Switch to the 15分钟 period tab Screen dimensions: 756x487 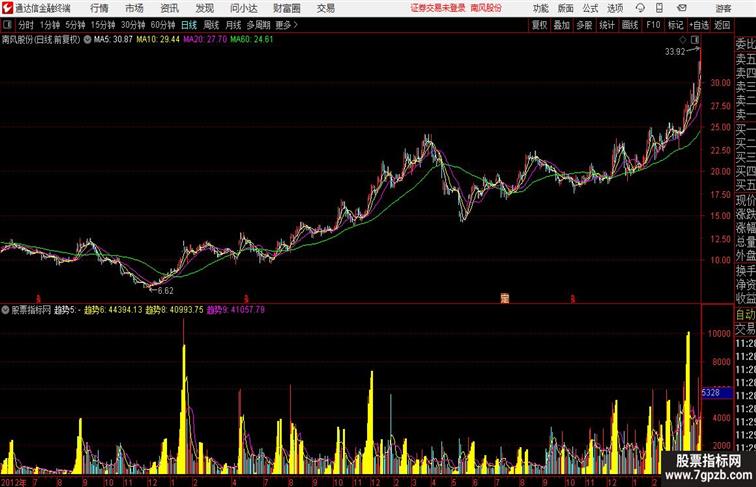point(103,25)
